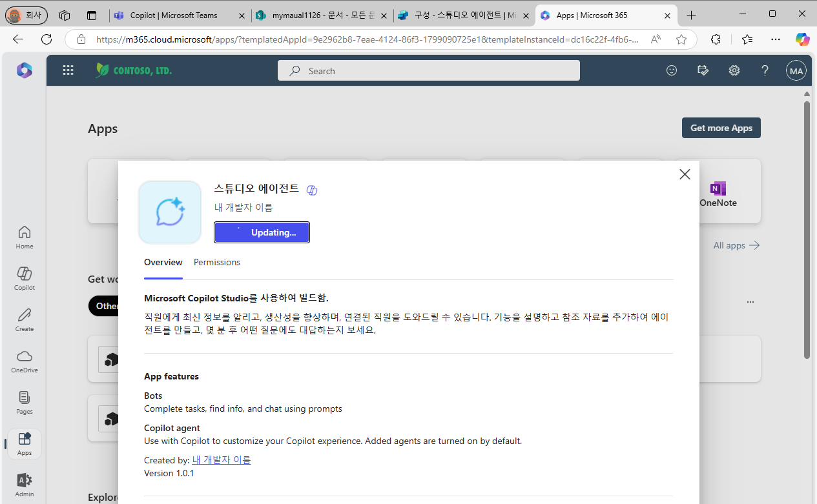The image size is (817, 504).
Task: Click the browser Back button
Action: pyautogui.click(x=18, y=39)
